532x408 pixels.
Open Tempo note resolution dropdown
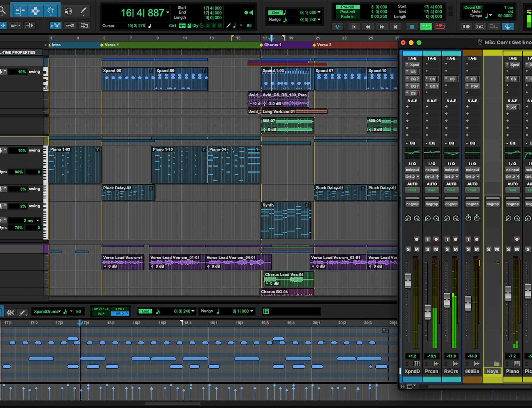pos(490,16)
